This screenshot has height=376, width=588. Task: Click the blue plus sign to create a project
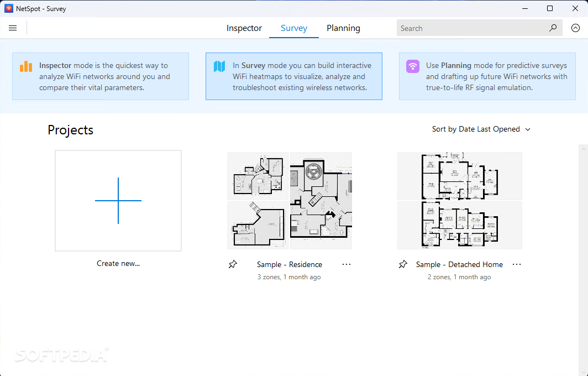(x=118, y=201)
